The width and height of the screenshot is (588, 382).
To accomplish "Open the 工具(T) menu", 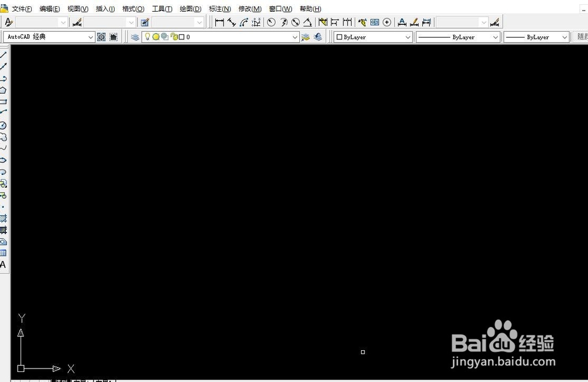I will coord(162,9).
